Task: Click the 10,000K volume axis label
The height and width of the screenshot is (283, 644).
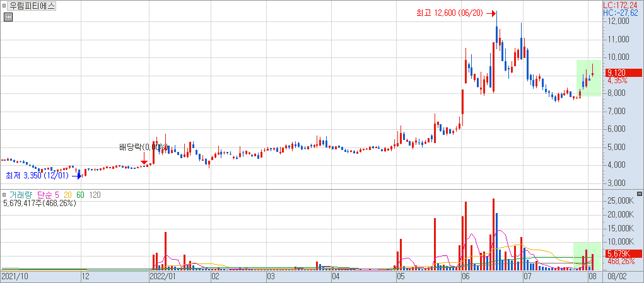Action: point(620,241)
